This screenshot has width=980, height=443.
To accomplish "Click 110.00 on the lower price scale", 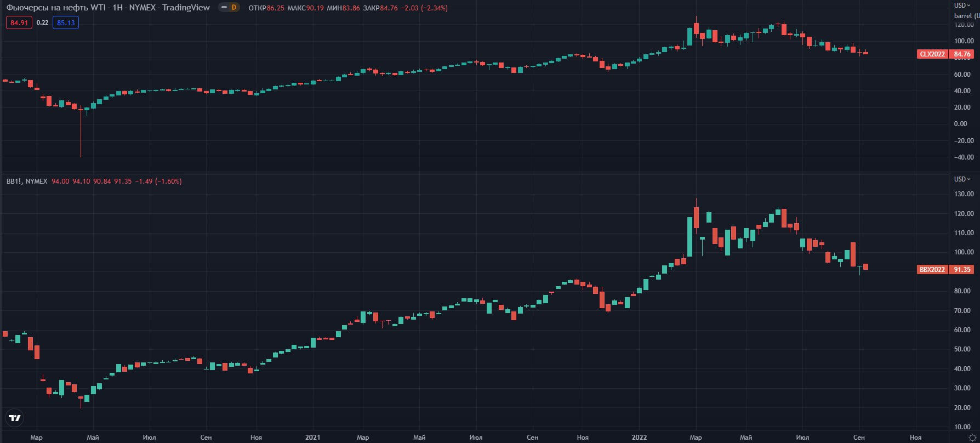I will [964, 233].
